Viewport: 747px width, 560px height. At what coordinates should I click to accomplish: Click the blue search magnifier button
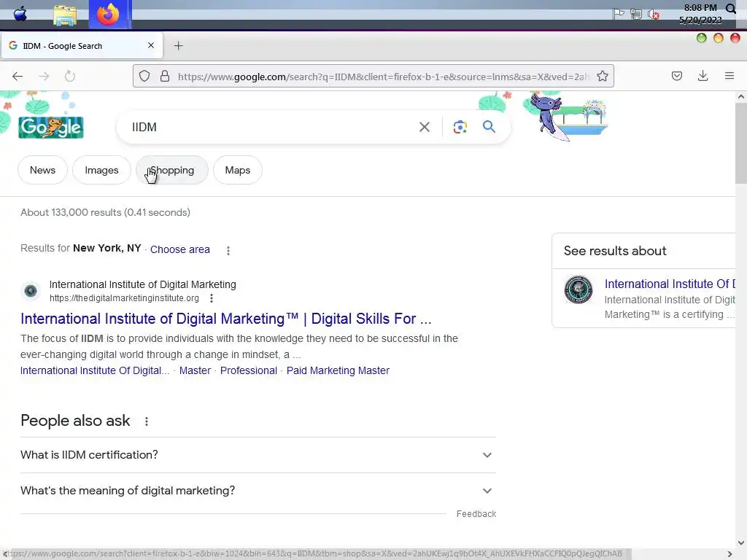pyautogui.click(x=489, y=127)
